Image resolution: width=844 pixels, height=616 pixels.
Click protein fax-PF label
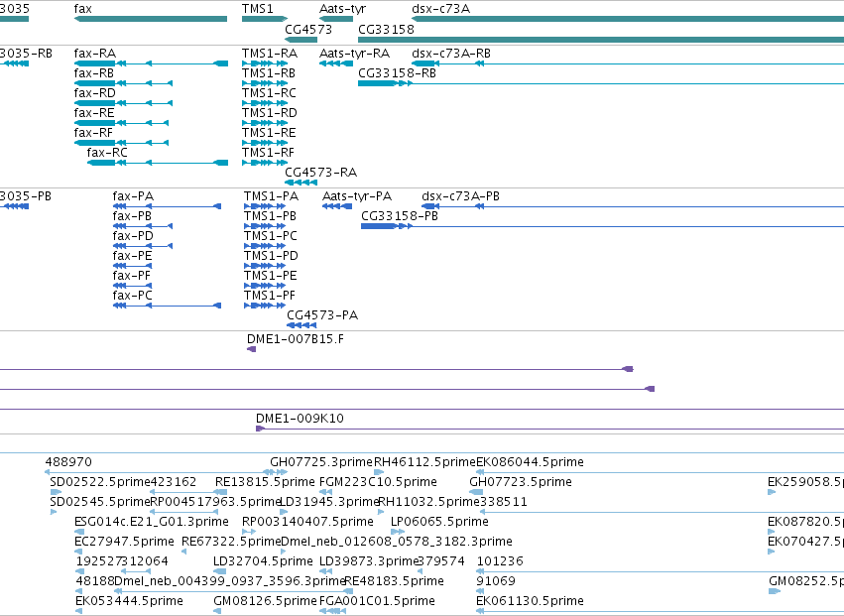click(131, 276)
